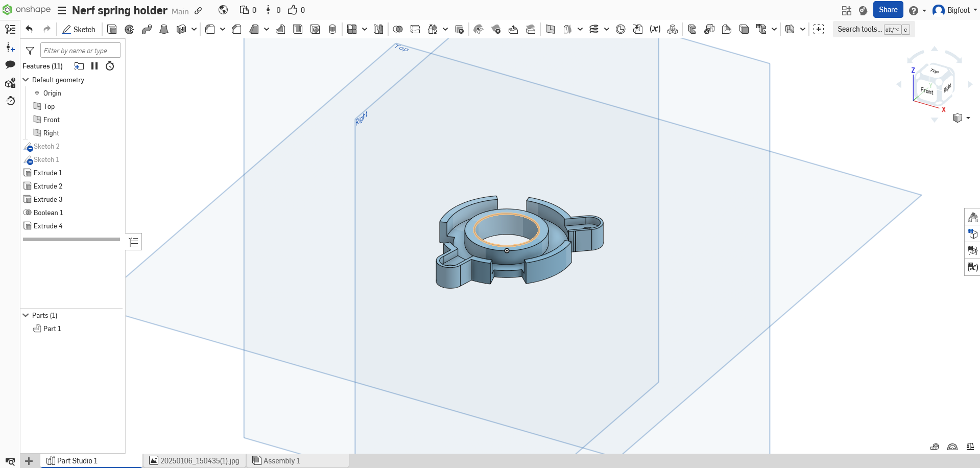Click the document link icon beside Main

click(x=198, y=11)
